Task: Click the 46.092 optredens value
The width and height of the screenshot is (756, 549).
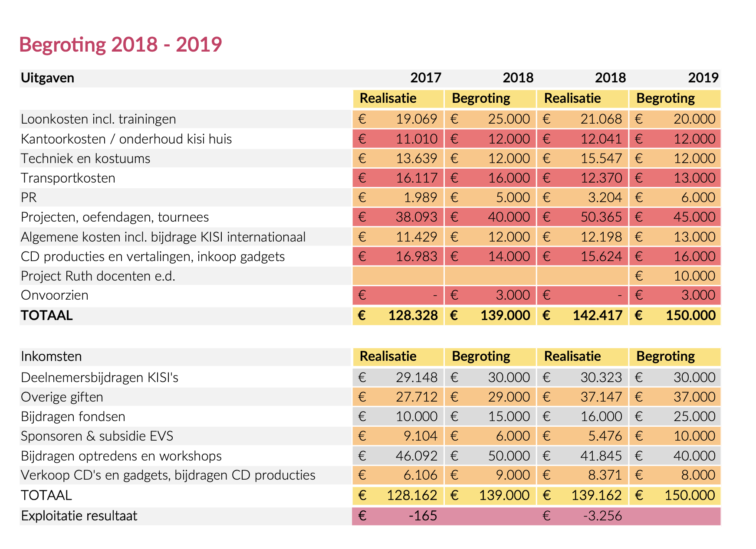Action: tap(417, 456)
